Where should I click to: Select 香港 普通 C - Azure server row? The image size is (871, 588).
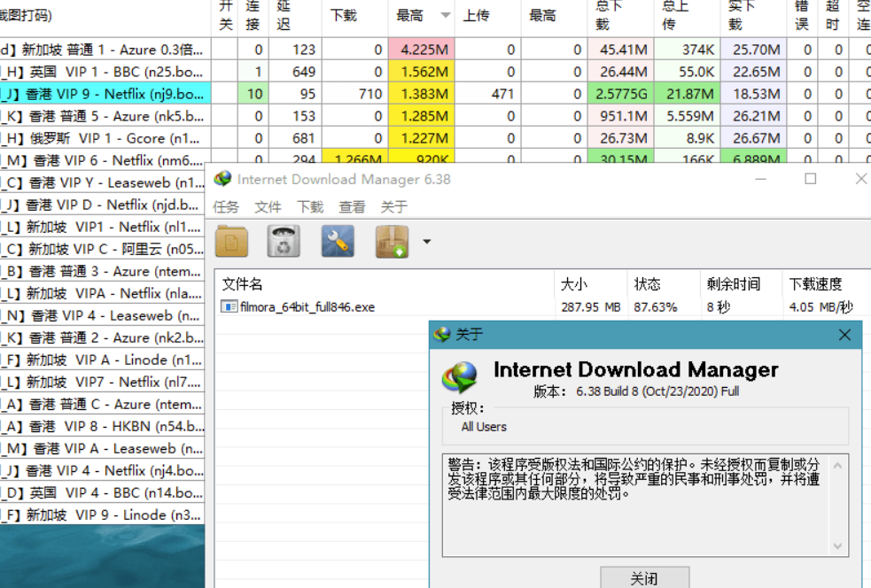(102, 404)
